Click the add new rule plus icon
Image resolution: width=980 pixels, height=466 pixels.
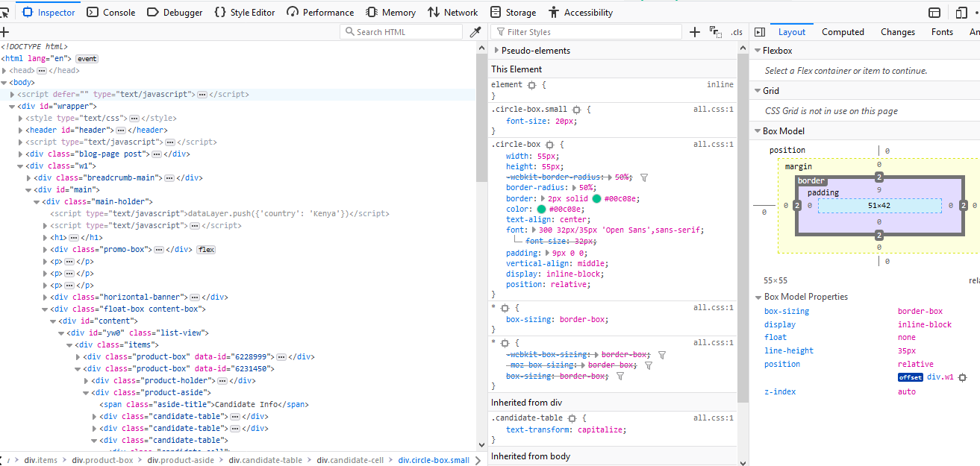point(694,32)
